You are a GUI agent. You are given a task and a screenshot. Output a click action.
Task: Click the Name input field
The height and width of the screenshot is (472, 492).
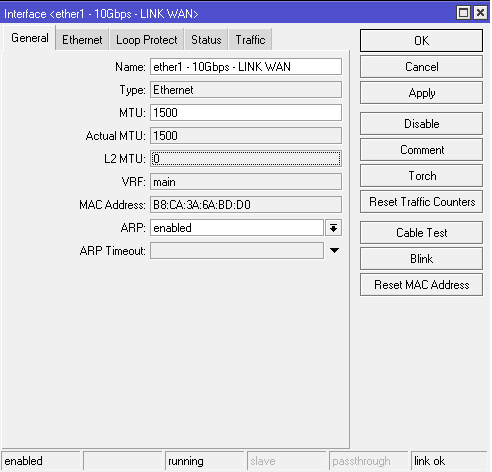[246, 67]
